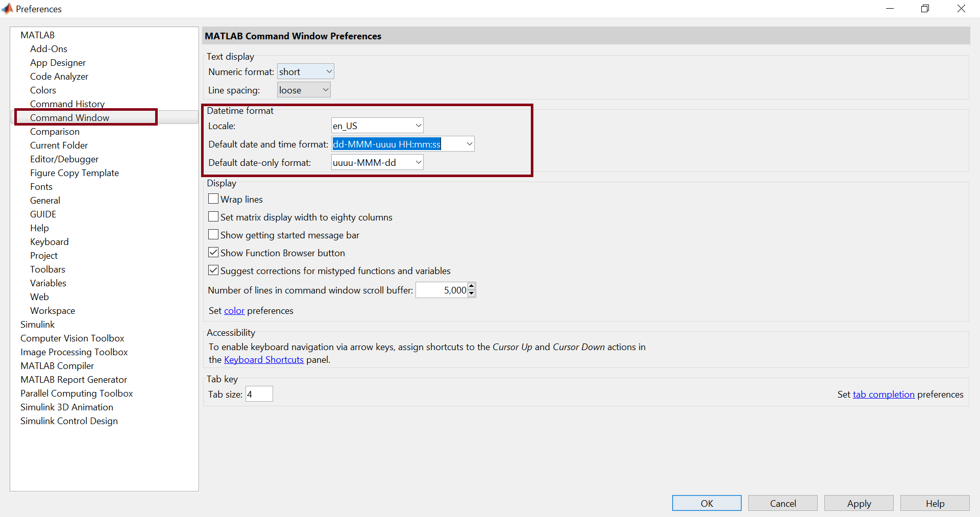Select Project preferences
The width and height of the screenshot is (980, 517).
[44, 255]
